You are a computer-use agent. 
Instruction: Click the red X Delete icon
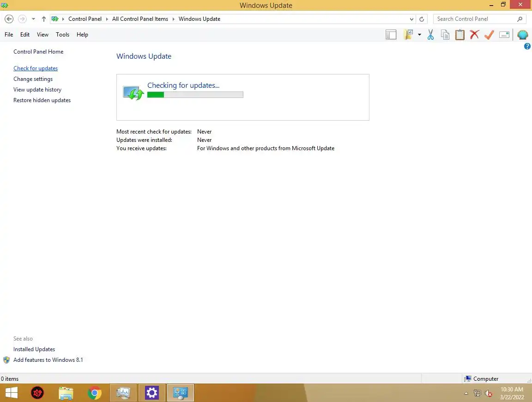[x=474, y=35]
